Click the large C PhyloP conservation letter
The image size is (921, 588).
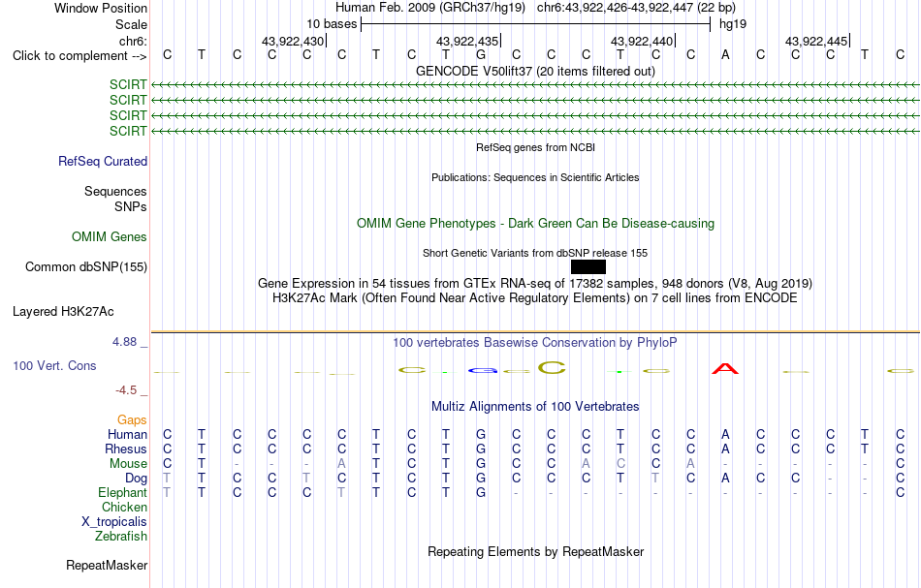pyautogui.click(x=552, y=368)
